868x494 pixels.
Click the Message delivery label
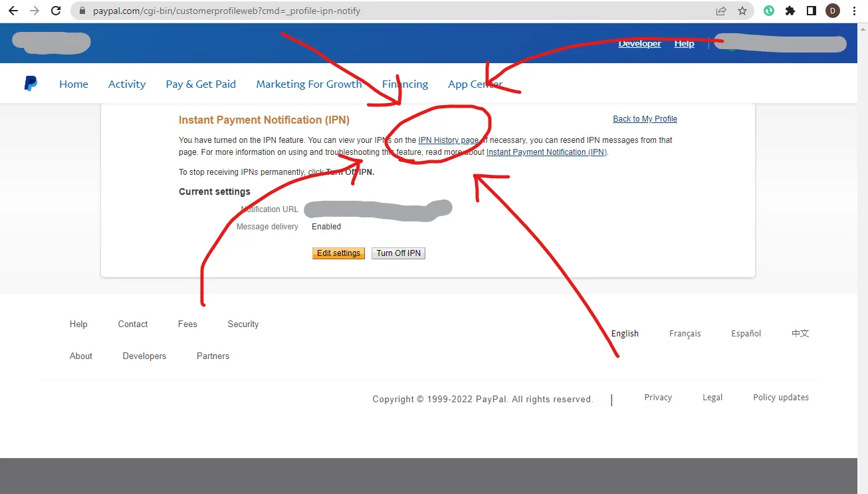click(x=267, y=227)
